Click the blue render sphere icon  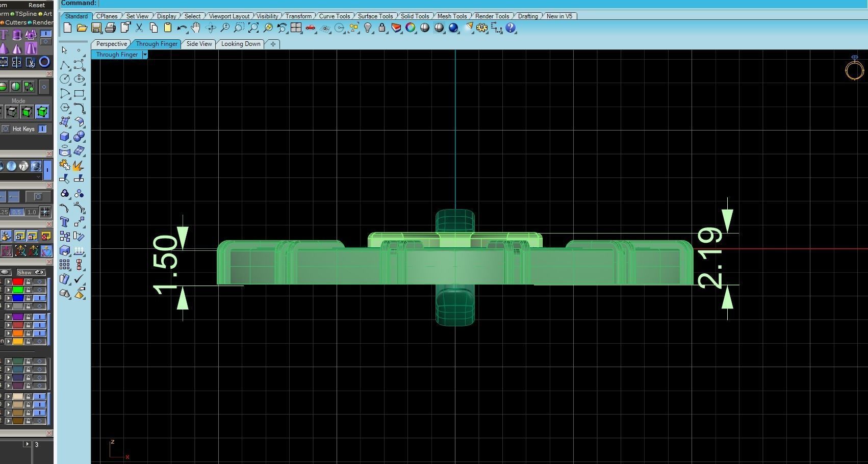[x=453, y=28]
